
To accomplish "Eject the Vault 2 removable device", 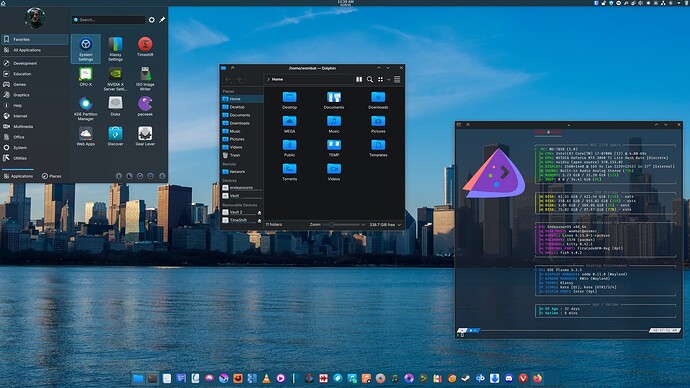I will click(259, 212).
